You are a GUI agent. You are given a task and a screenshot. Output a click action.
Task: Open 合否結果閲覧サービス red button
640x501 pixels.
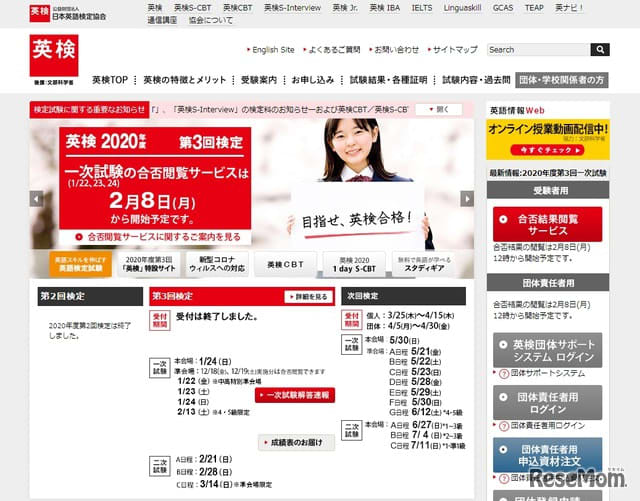547,225
